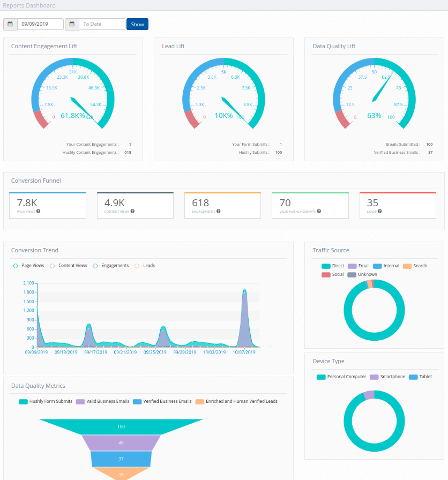The width and height of the screenshot is (448, 480).
Task: Toggle Hushly Form Submits legend item
Action: [46, 401]
